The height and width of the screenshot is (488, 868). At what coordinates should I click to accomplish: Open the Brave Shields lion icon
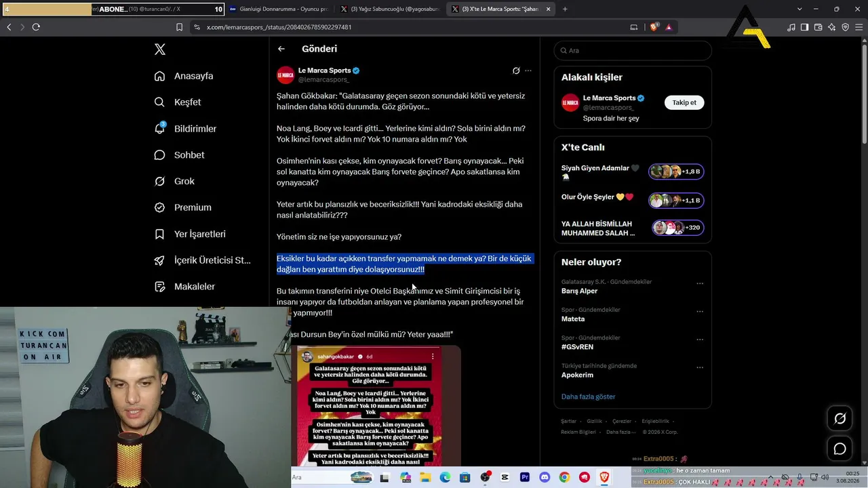click(x=654, y=27)
